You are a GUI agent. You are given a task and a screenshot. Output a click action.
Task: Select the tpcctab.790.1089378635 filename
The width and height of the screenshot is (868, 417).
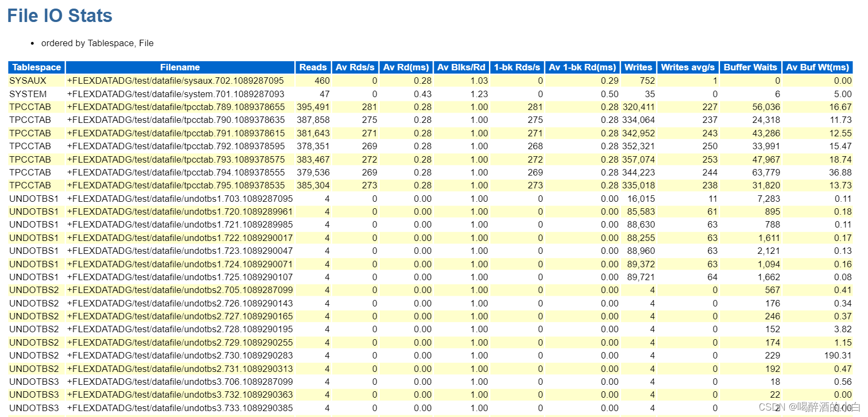(176, 120)
